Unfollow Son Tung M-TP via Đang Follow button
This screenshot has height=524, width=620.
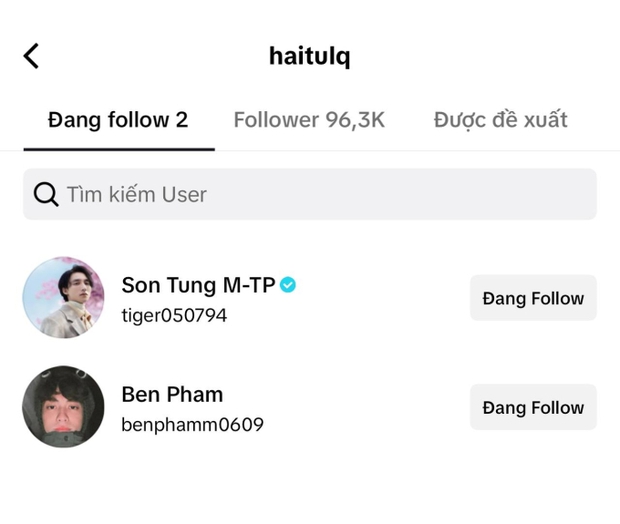pyautogui.click(x=533, y=298)
